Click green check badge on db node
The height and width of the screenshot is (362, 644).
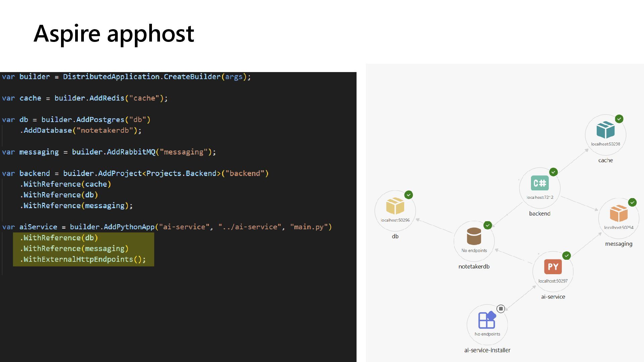tap(409, 195)
